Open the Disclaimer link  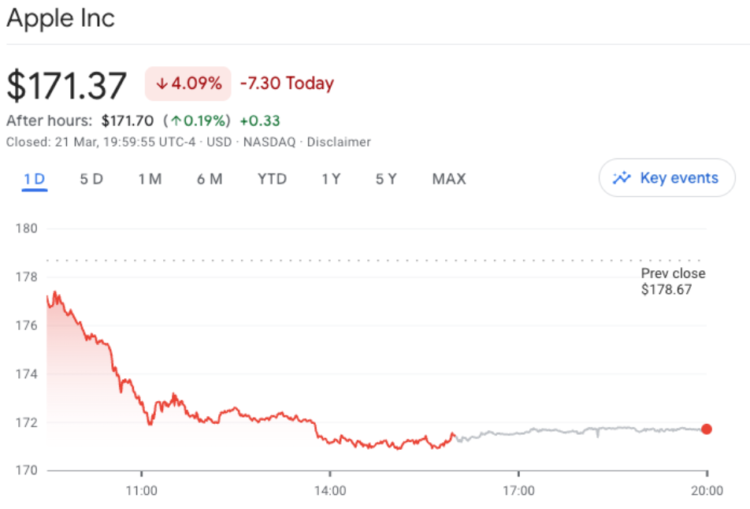(337, 142)
